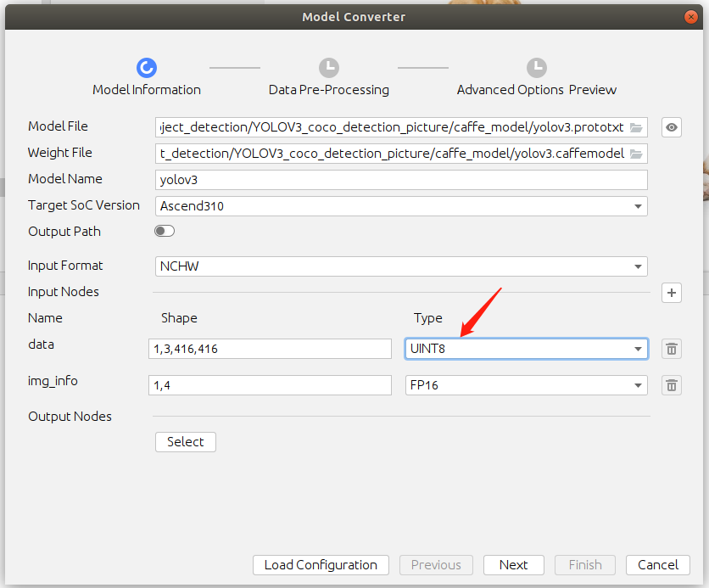The height and width of the screenshot is (588, 709).
Task: Add an input node with plus icon
Action: [672, 293]
